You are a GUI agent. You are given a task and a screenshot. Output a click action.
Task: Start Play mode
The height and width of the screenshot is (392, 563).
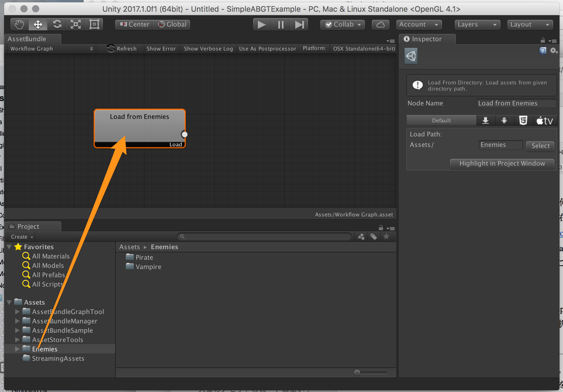pos(262,25)
